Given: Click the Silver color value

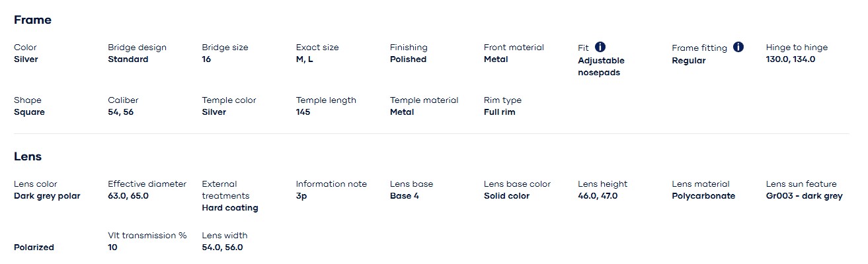Looking at the screenshot, I should (x=26, y=59).
